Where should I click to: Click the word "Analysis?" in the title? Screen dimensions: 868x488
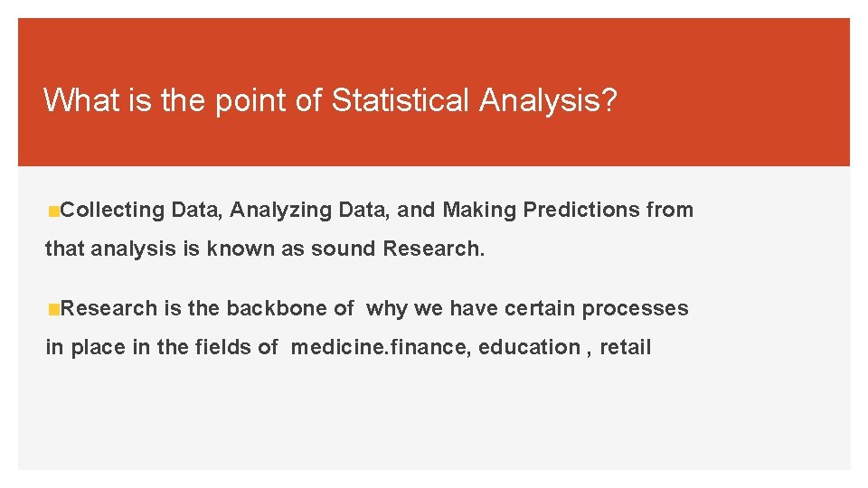pos(548,101)
